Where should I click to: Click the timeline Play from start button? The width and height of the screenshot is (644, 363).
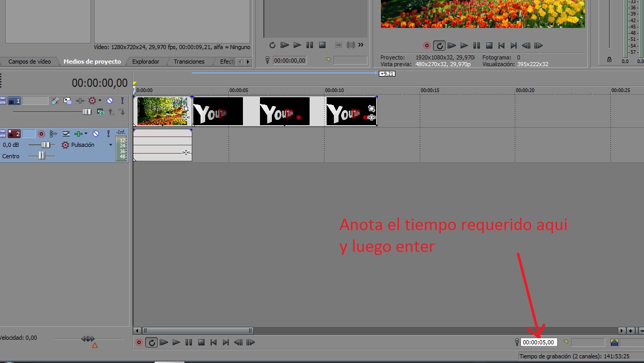[x=164, y=342]
